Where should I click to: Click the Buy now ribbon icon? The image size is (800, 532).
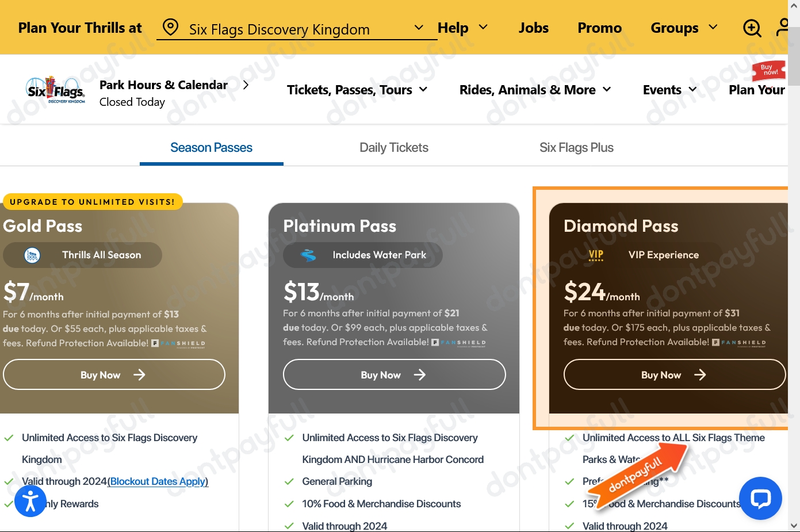[768, 70]
